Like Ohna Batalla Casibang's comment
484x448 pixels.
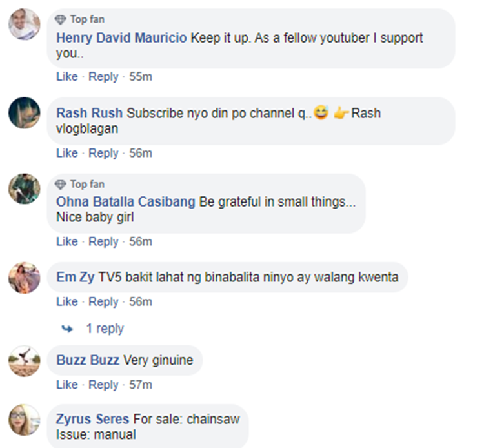[x=66, y=241]
